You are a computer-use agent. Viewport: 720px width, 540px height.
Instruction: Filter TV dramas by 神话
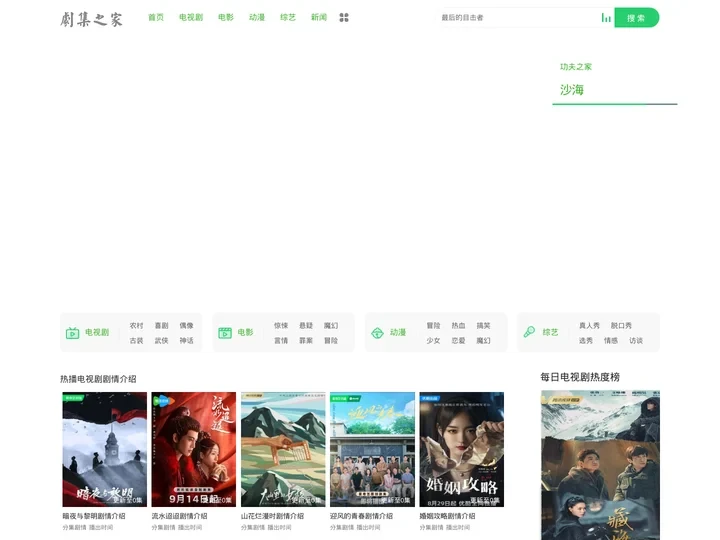point(186,341)
